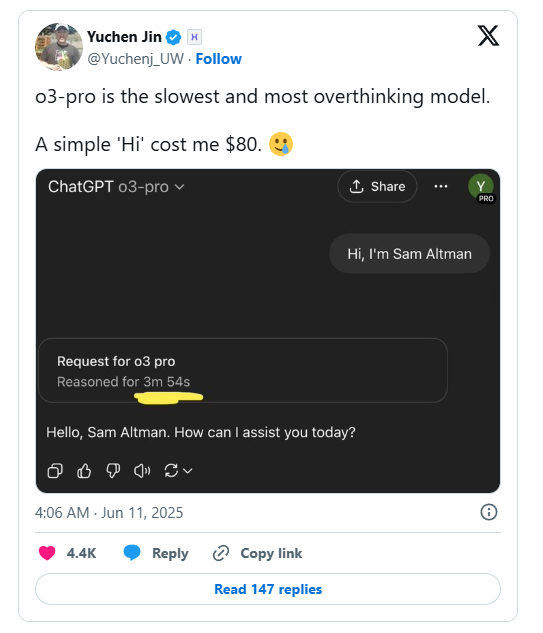543x633 pixels.
Task: Click the read aloud speaker icon
Action: 142,471
